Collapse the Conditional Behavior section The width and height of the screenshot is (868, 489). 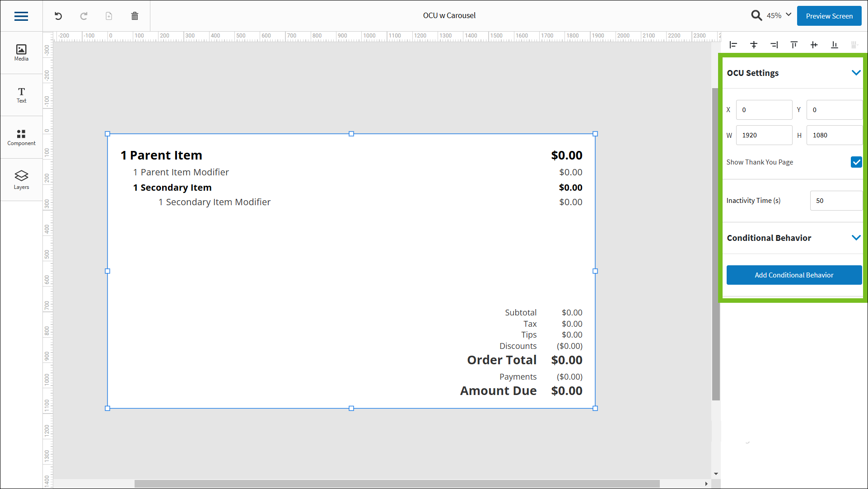click(856, 238)
